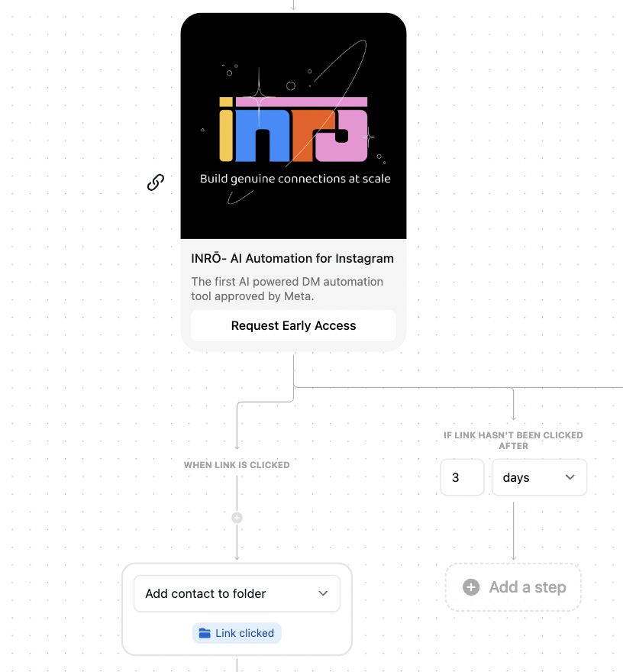
Task: Click the small plus node under When Link Is Clicked
Action: click(x=237, y=518)
